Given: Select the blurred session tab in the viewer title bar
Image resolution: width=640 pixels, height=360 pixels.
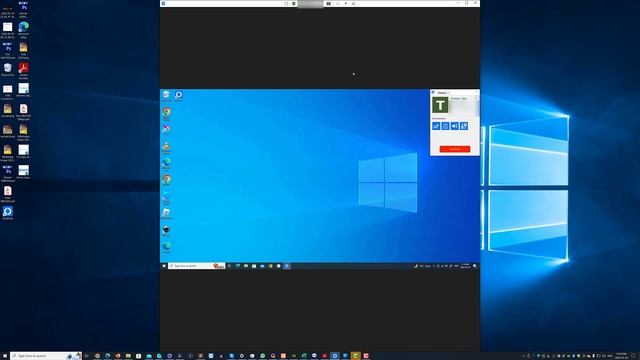Looking at the screenshot, I should pos(310,4).
